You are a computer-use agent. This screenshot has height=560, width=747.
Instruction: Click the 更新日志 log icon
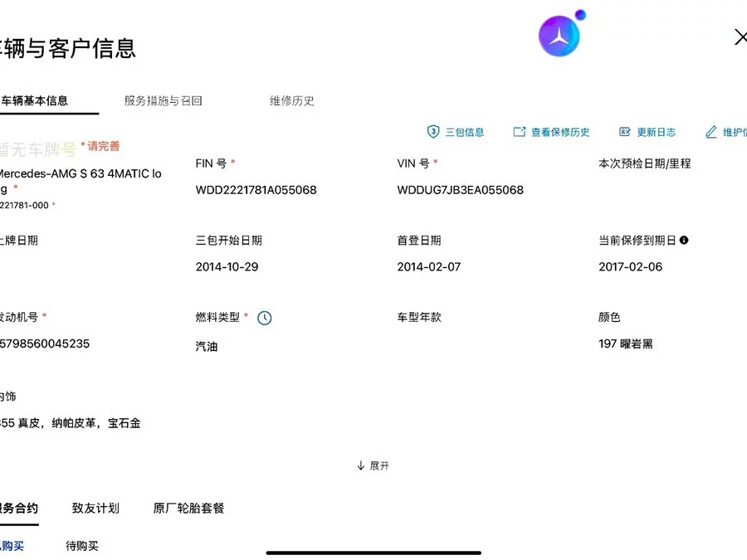[624, 131]
